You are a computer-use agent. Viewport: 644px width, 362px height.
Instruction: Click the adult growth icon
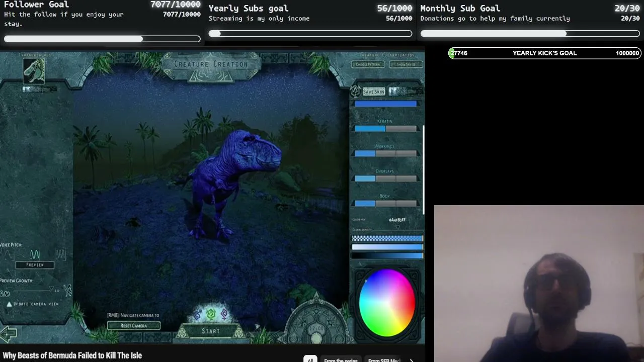coord(67,291)
